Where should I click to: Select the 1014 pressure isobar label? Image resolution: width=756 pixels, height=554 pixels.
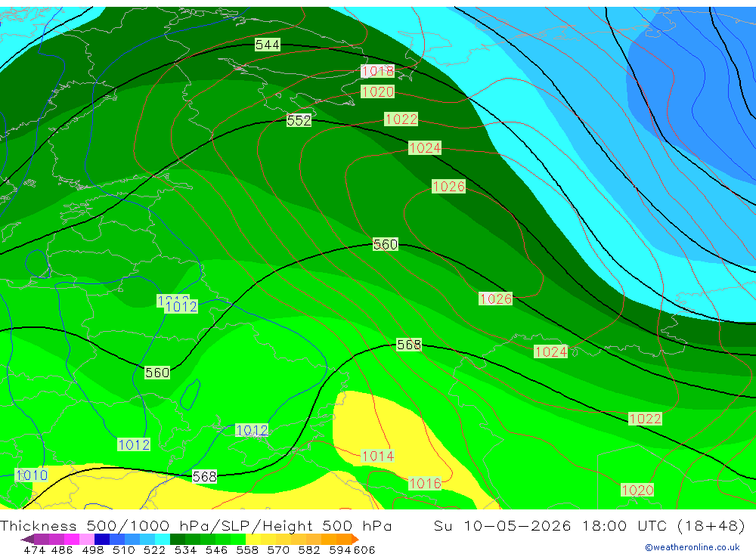coord(378,456)
